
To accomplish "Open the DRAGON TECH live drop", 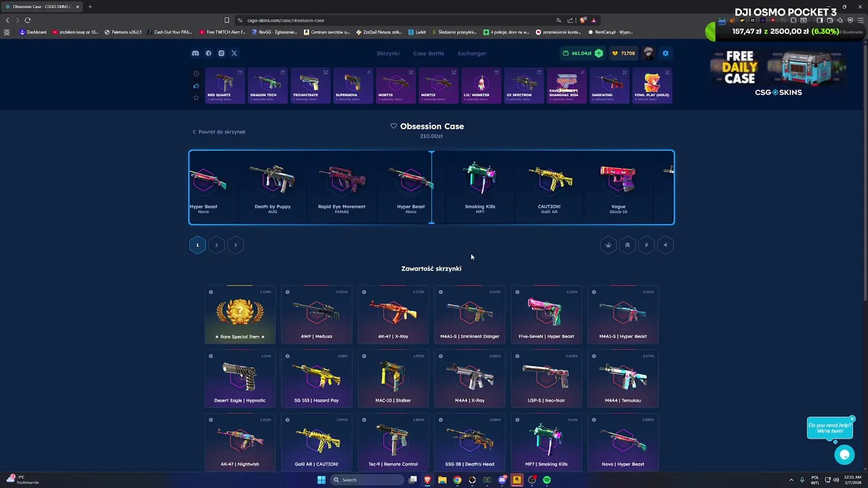I will [267, 85].
